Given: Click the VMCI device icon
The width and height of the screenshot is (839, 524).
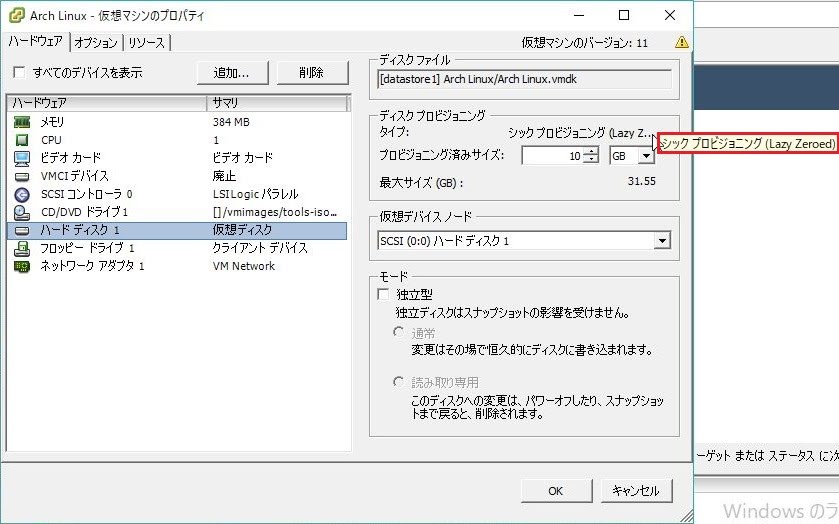Looking at the screenshot, I should [22, 176].
